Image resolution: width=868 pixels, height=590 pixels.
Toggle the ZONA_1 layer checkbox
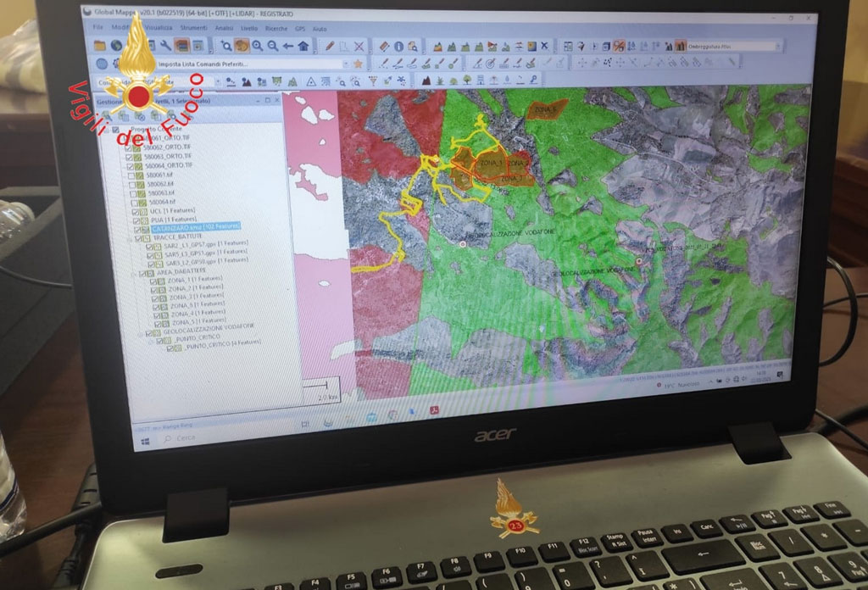coord(154,281)
